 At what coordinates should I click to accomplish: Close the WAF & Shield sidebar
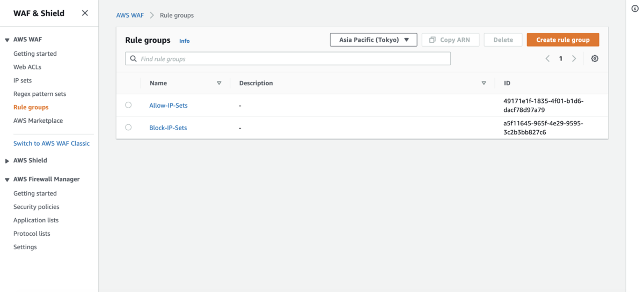click(85, 13)
